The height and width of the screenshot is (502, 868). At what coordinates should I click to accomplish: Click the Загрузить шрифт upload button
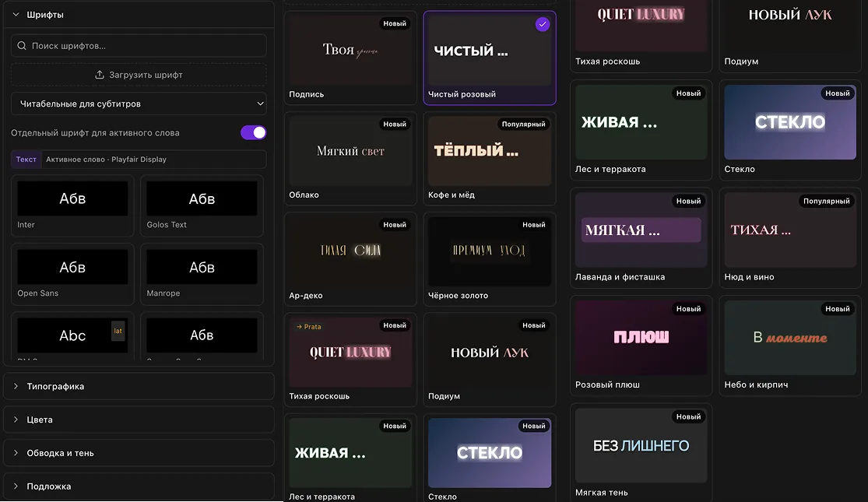(x=139, y=75)
